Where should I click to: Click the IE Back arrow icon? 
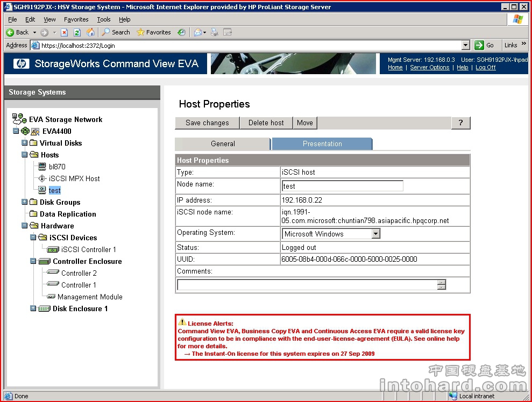(x=10, y=32)
